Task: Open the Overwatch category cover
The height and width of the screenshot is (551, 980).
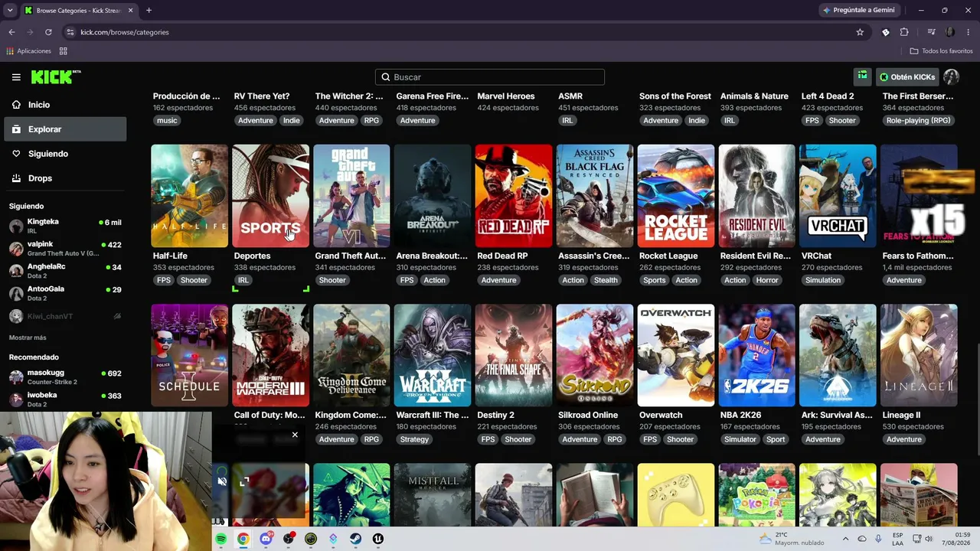Action: tap(676, 355)
